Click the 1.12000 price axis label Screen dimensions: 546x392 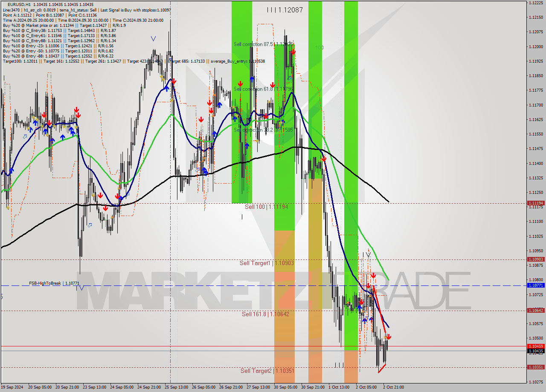[x=536, y=46]
